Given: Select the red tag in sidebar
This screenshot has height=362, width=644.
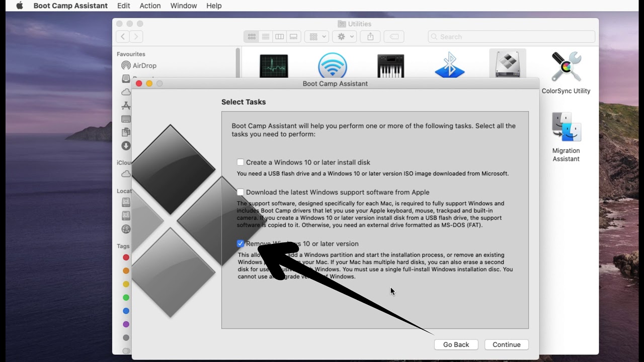Looking at the screenshot, I should click(126, 257).
